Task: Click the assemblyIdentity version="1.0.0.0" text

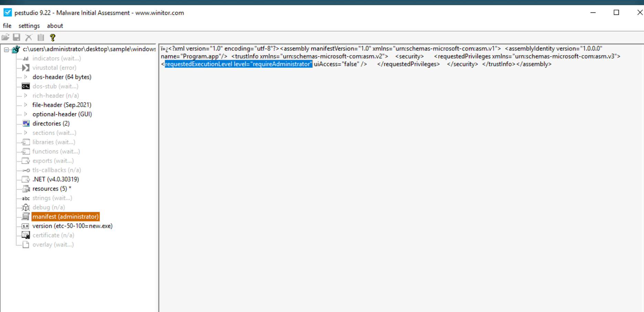Action: (x=555, y=49)
